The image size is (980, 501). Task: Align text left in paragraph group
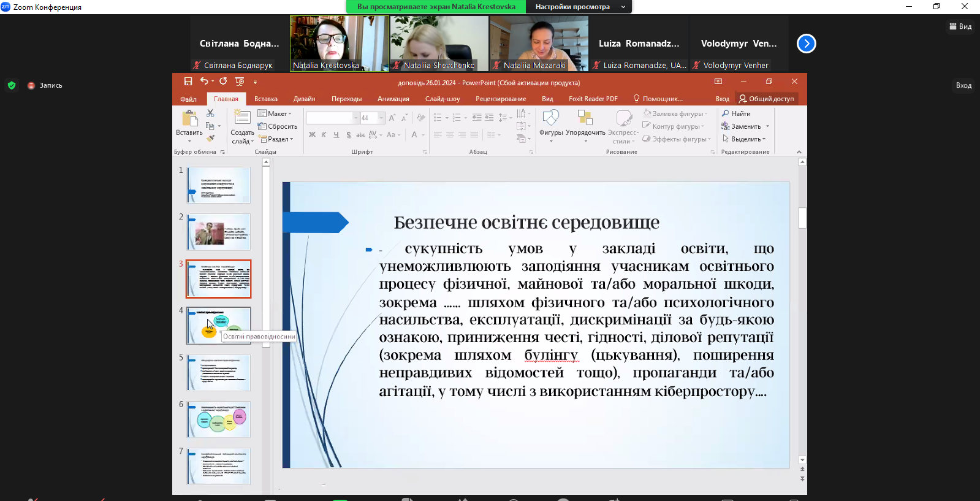(438, 135)
